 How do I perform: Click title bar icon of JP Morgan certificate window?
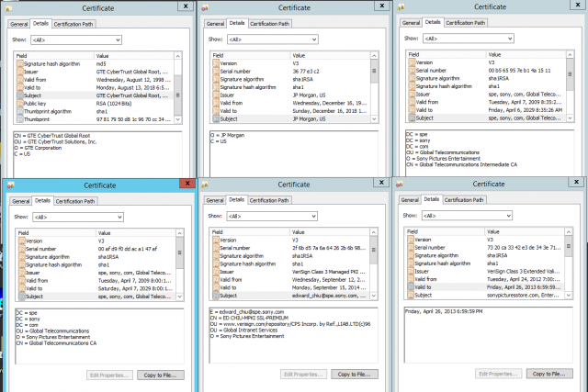pos(205,7)
